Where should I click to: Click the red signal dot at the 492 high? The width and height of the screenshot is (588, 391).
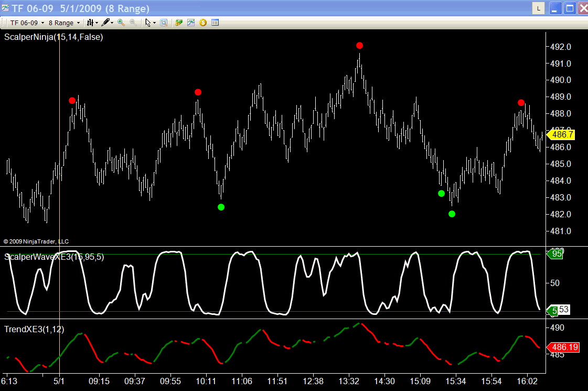pos(360,46)
